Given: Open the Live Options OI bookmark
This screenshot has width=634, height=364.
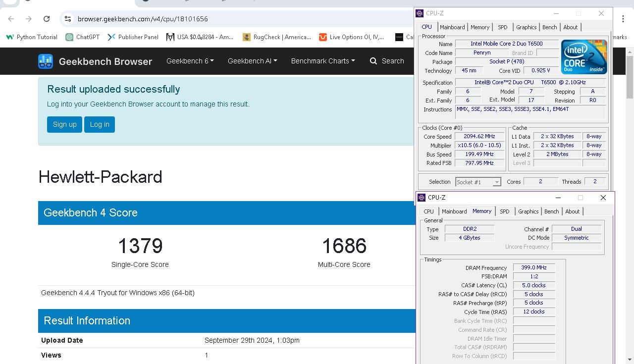Looking at the screenshot, I should pos(352,37).
